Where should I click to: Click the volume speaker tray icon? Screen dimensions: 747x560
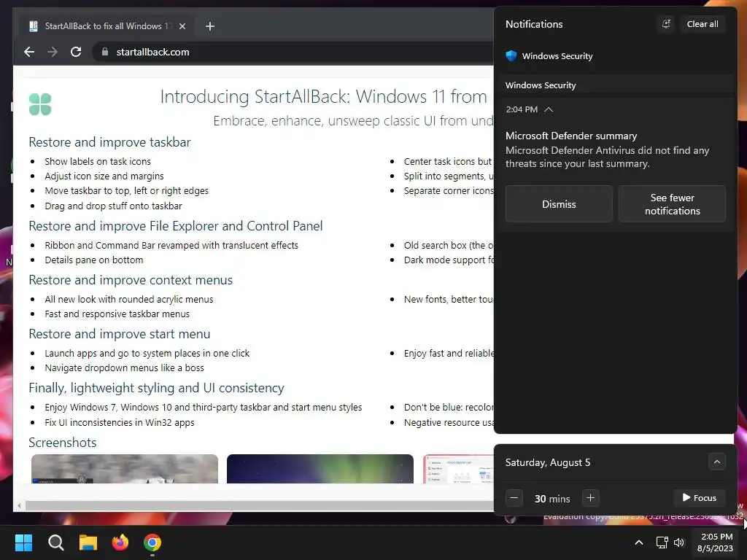(x=679, y=542)
